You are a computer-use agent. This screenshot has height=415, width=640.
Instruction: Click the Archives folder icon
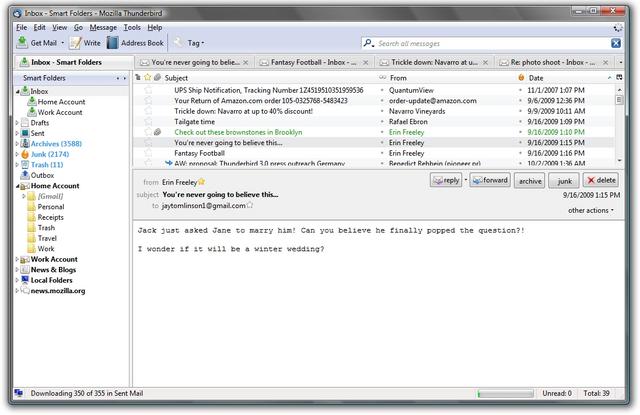(25, 144)
